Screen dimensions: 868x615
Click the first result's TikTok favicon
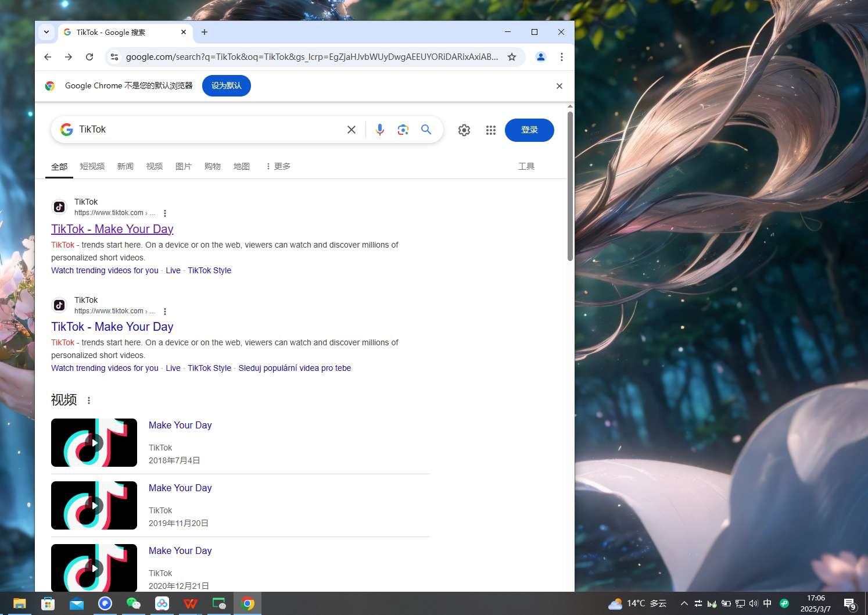click(59, 207)
